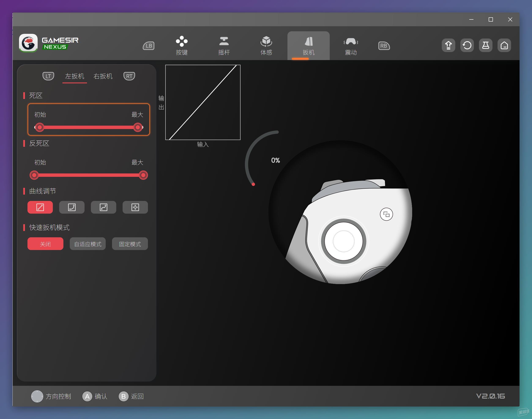Choose 自适应模式 adaptive mode

pyautogui.click(x=88, y=244)
